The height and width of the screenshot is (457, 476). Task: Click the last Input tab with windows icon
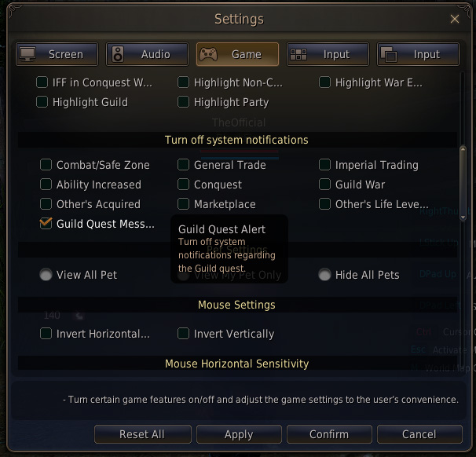[418, 54]
